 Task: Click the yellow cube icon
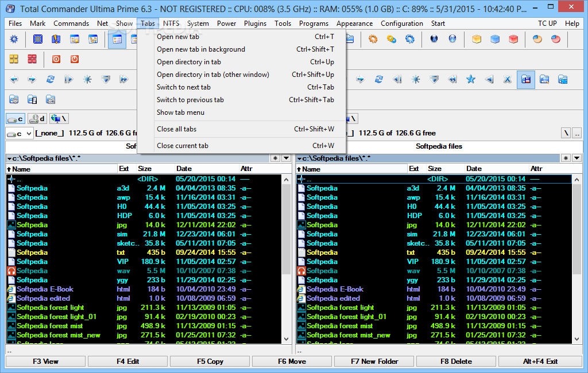[477, 39]
